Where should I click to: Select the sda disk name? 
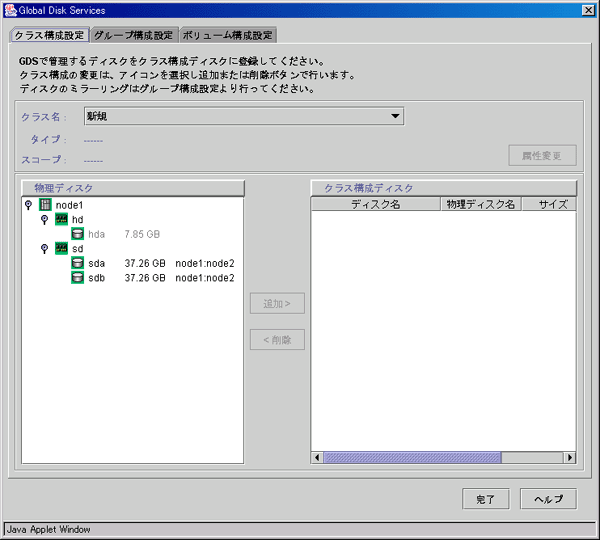[96, 263]
